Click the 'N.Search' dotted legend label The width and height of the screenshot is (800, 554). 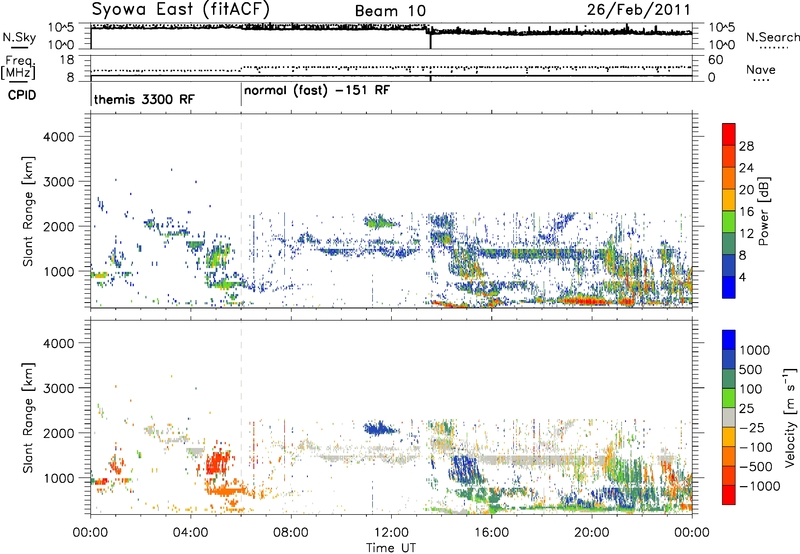pos(772,37)
